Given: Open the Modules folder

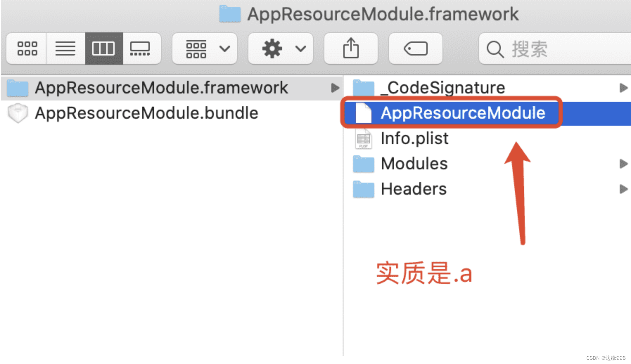Looking at the screenshot, I should (x=414, y=164).
